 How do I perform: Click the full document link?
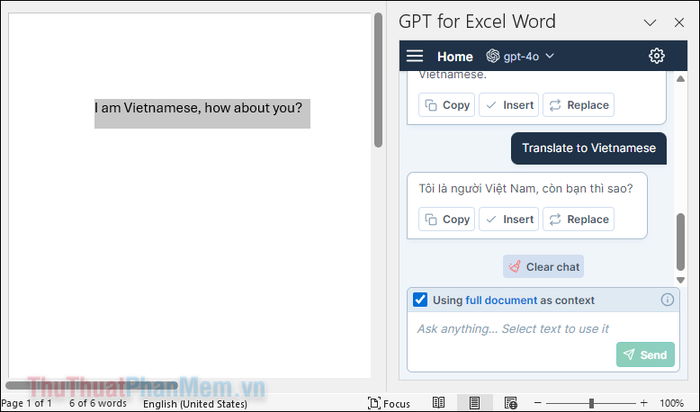coord(501,300)
